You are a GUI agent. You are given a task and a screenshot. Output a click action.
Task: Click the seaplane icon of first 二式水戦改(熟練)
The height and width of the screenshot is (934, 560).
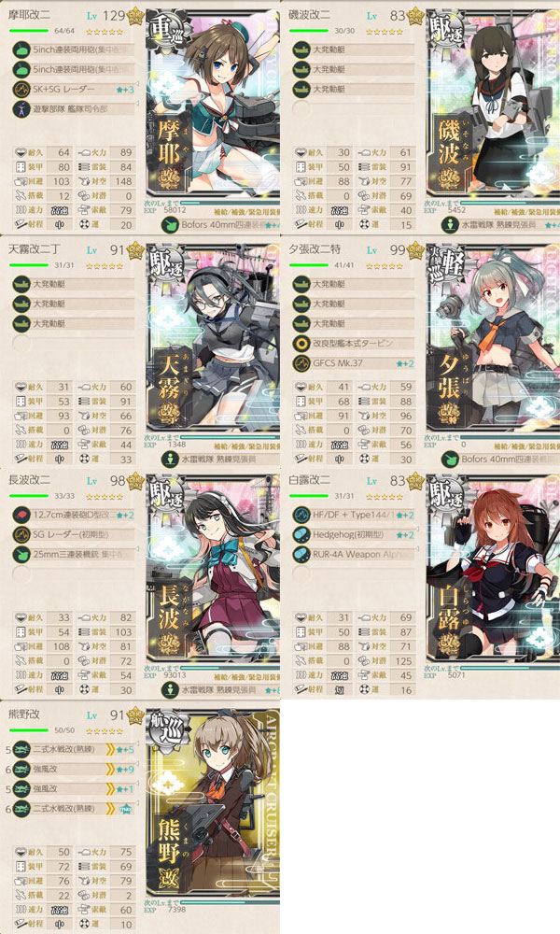coord(21,749)
